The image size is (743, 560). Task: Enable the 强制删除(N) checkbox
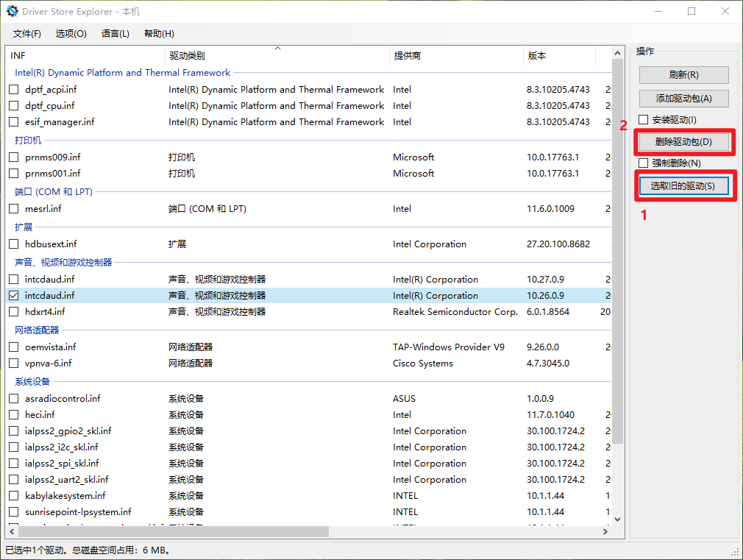click(x=644, y=163)
